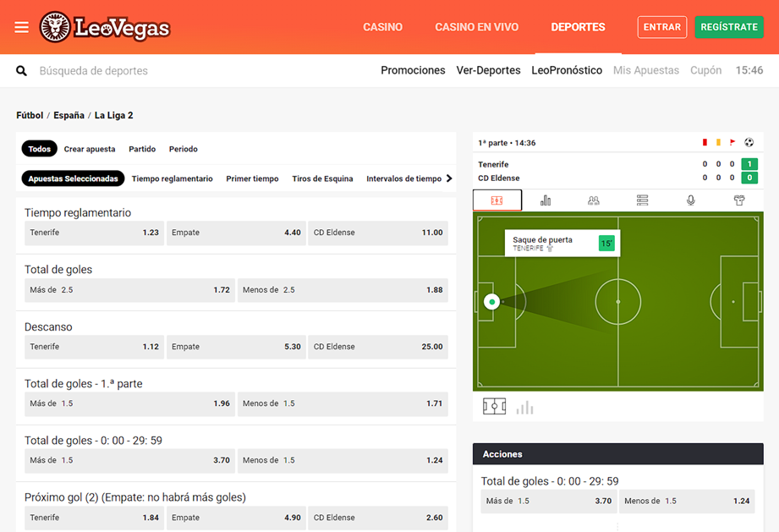Image resolution: width=779 pixels, height=532 pixels.
Task: Select the Todos filter pill
Action: click(x=39, y=149)
